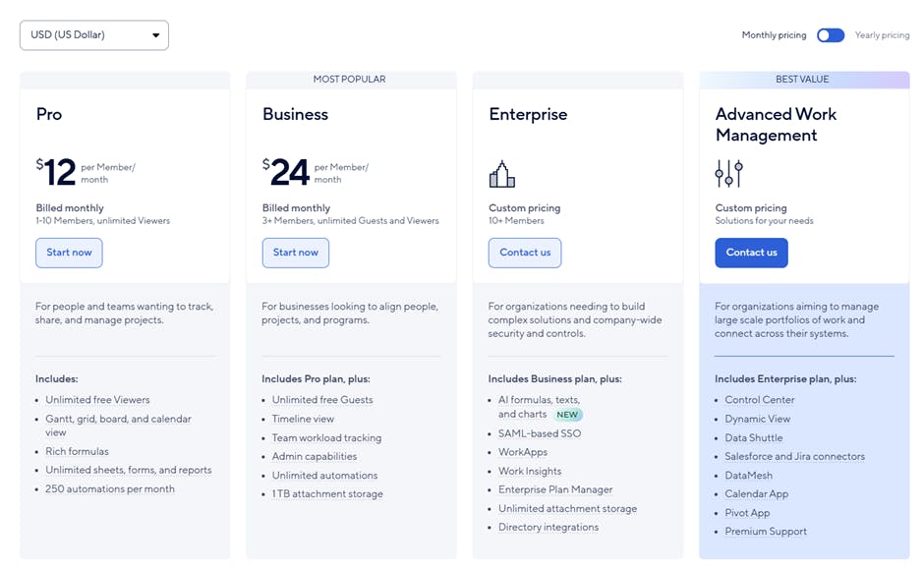Viewport: 924px width, 571px height.
Task: Click Contact us for Advanced Work Management
Action: tap(751, 253)
